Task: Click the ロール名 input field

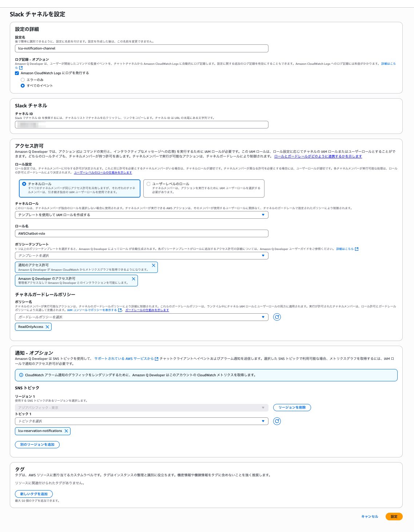Action: click(x=142, y=234)
